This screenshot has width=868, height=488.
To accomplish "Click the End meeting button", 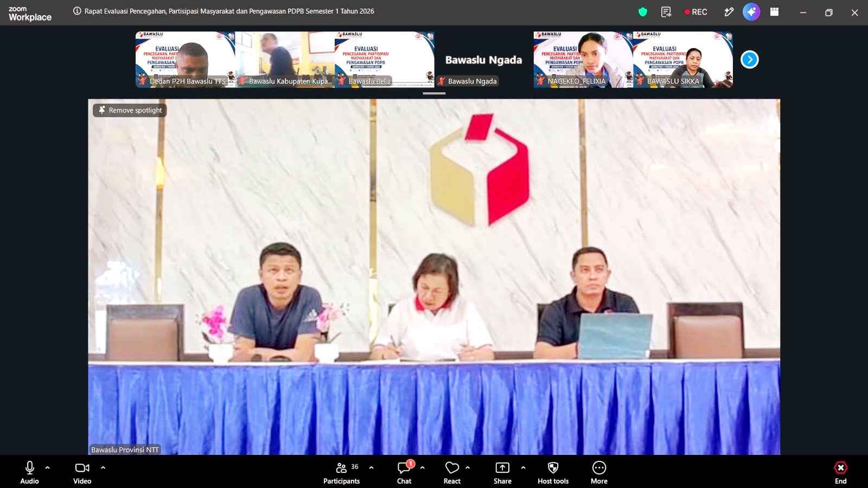I will coord(841,472).
